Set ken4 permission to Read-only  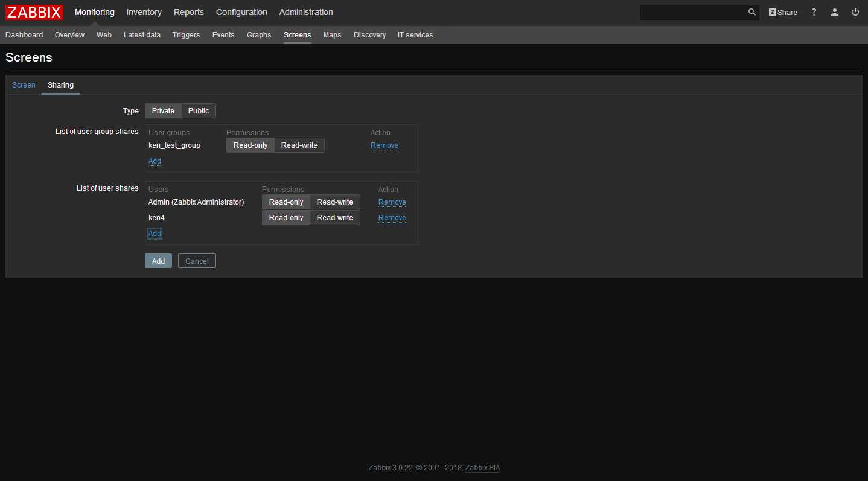coord(286,218)
